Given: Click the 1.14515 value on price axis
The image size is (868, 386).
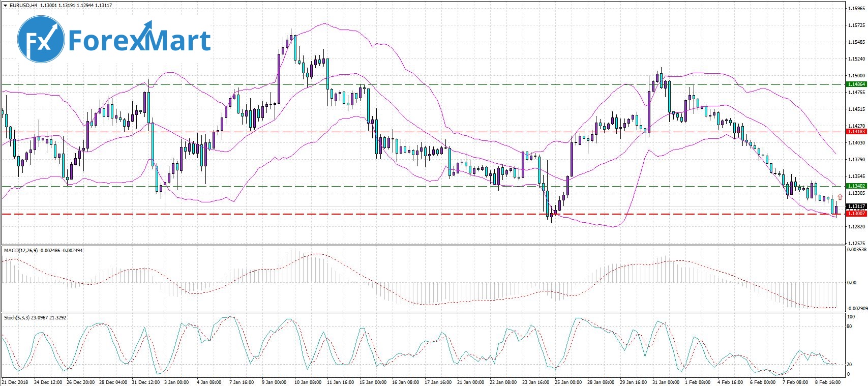Looking at the screenshot, I should (856, 109).
